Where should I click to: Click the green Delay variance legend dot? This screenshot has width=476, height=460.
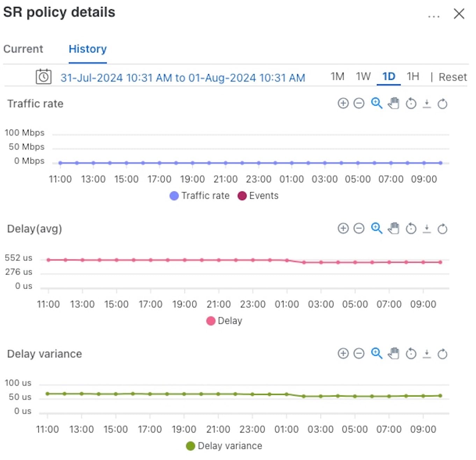pyautogui.click(x=190, y=446)
